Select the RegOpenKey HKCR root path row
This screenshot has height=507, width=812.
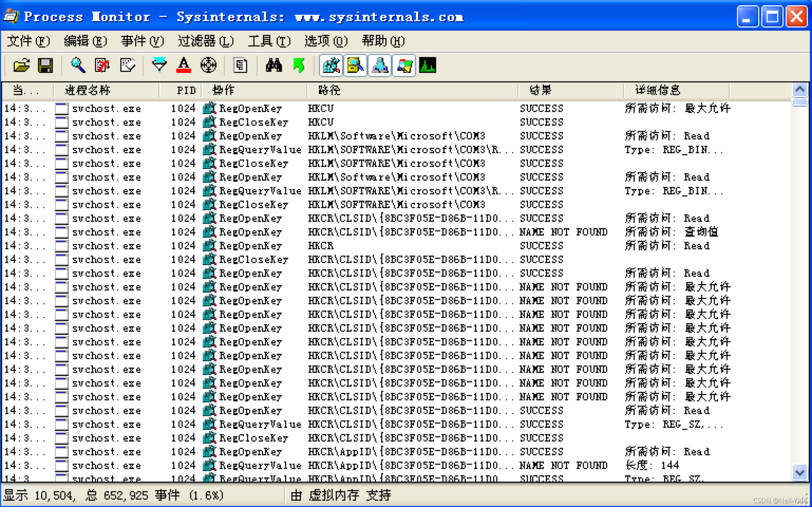(396, 246)
